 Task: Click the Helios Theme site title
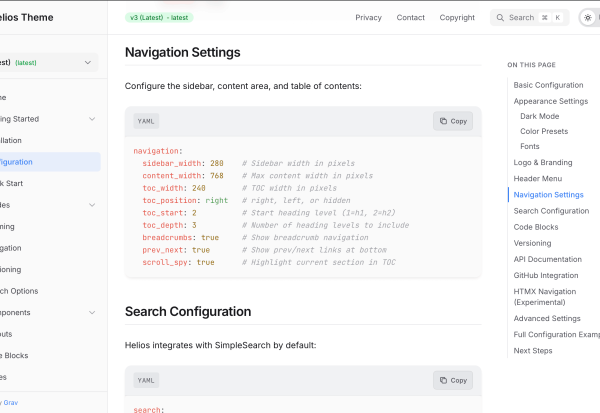coord(26,18)
